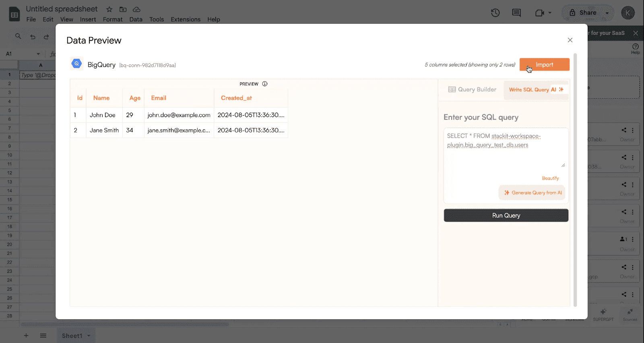The height and width of the screenshot is (343, 644).
Task: Open the SUPERGPT icon in sidebar footer
Action: coord(603,314)
